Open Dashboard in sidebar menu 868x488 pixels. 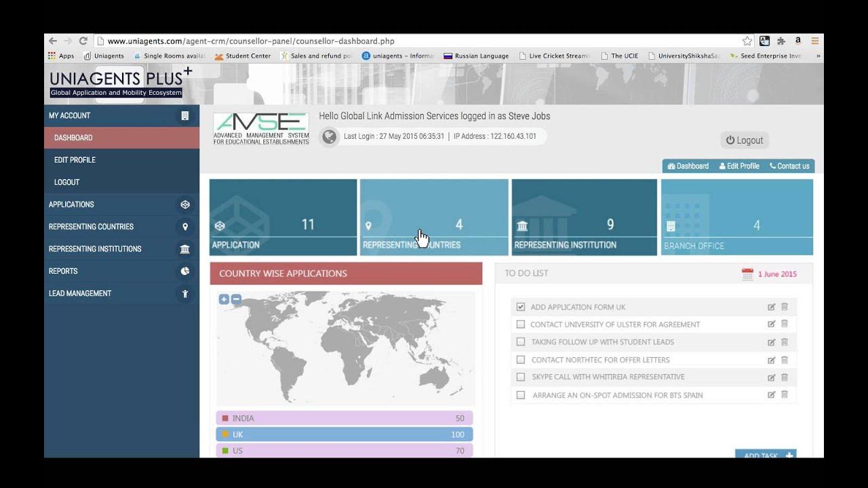[122, 138]
